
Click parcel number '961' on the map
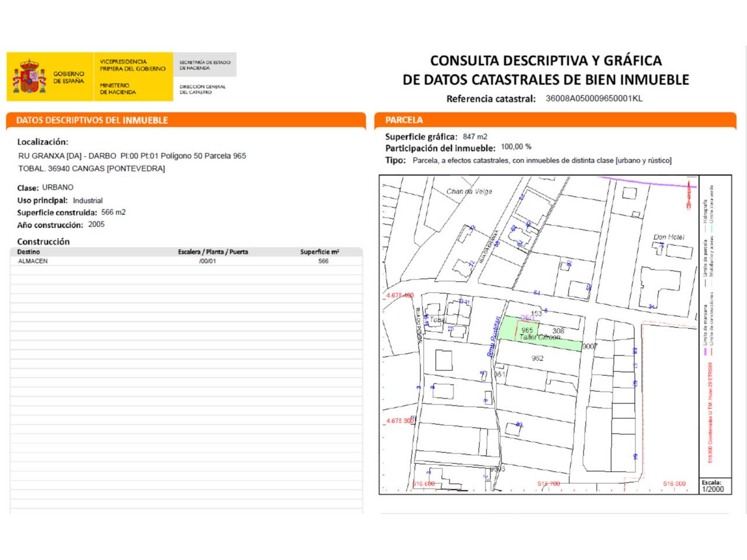[x=500, y=374]
